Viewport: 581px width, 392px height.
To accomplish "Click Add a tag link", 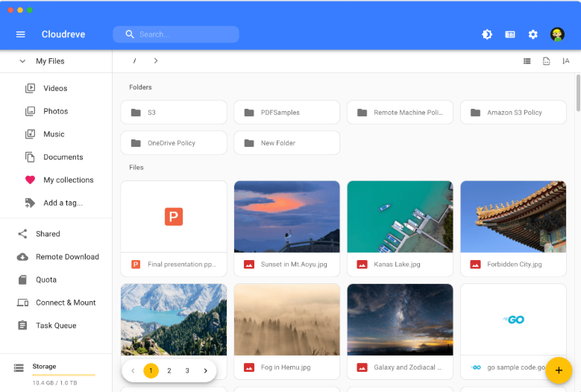I will 63,203.
